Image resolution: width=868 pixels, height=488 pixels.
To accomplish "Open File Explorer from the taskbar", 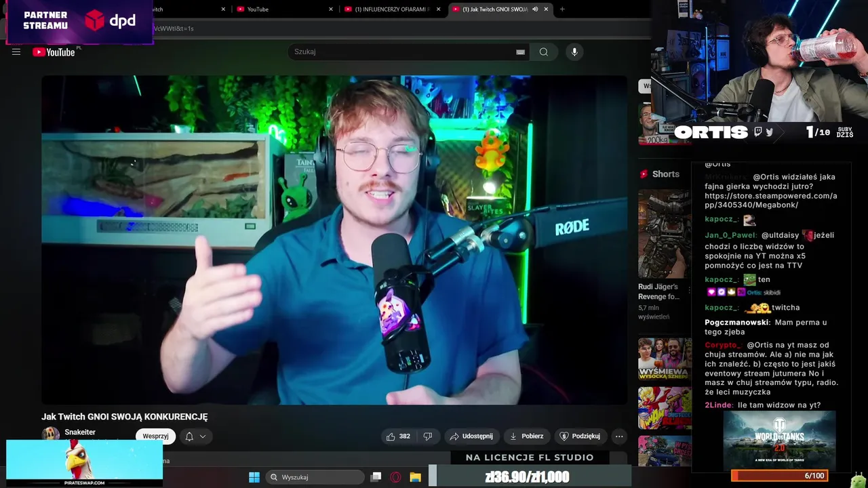I will [x=415, y=477].
